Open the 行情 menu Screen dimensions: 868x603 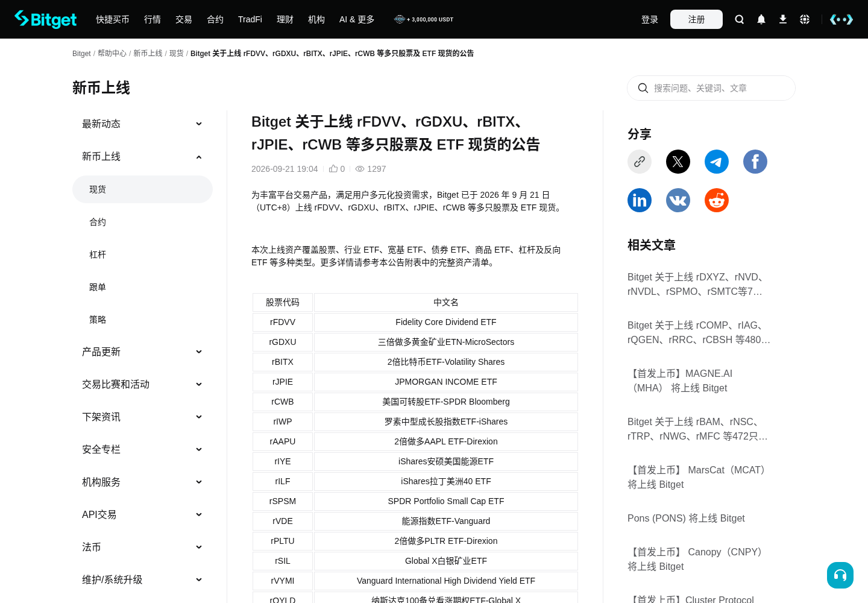pos(153,19)
